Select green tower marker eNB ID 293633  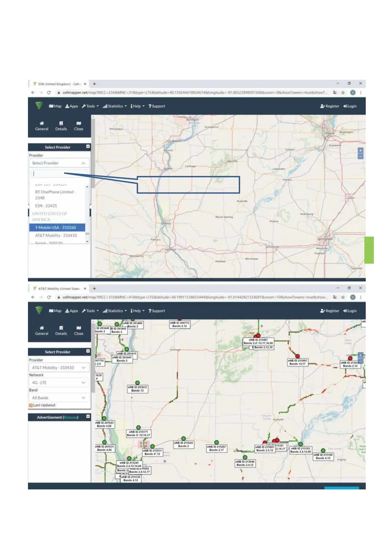click(137, 383)
